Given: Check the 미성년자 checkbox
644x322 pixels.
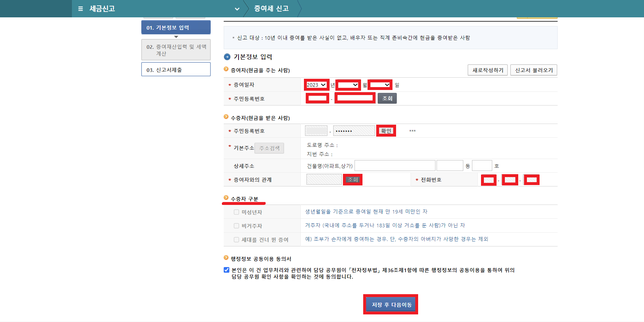Looking at the screenshot, I should coord(236,212).
